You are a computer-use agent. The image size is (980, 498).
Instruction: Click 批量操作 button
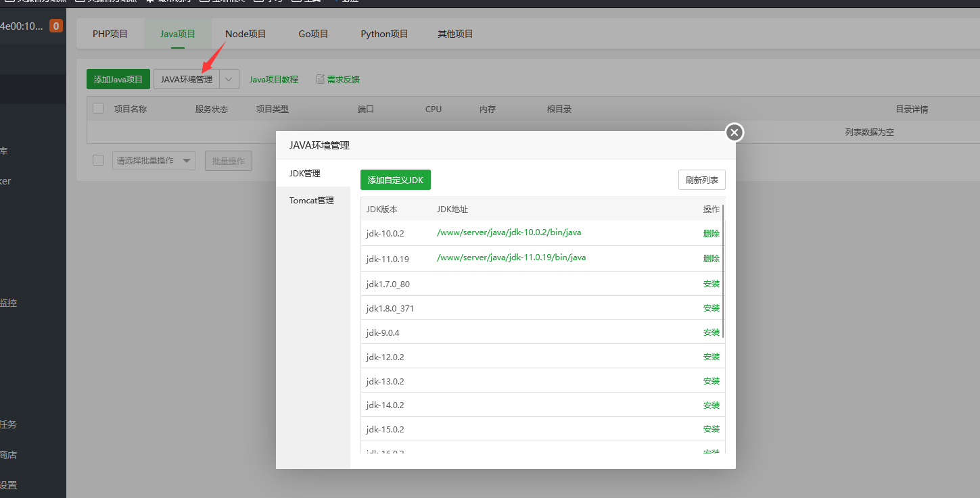coord(229,161)
